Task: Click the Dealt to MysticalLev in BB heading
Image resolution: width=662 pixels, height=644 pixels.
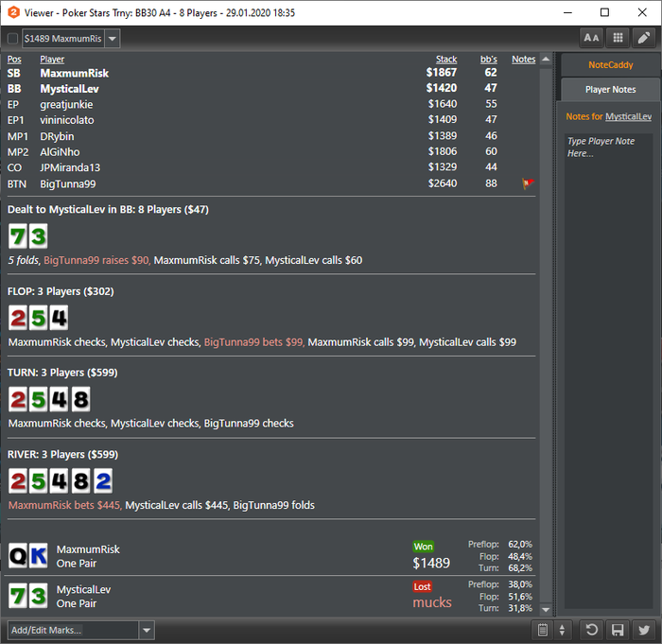Action: point(108,209)
